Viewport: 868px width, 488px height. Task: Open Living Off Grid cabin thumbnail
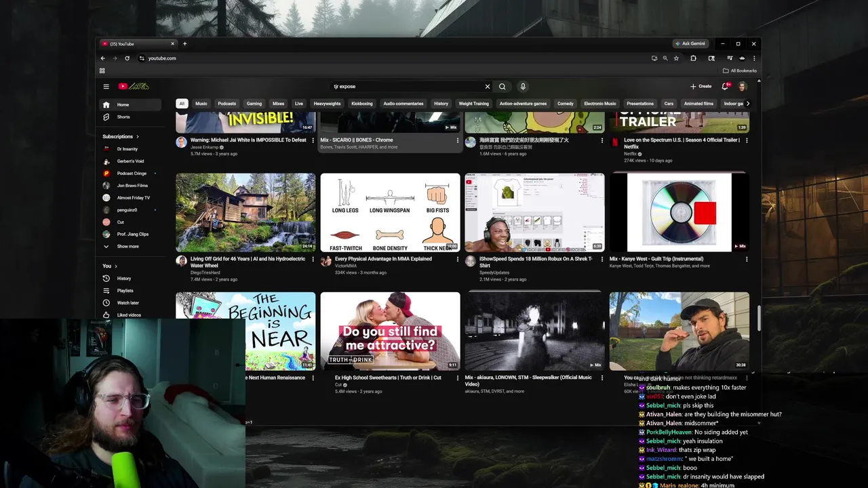tap(245, 212)
